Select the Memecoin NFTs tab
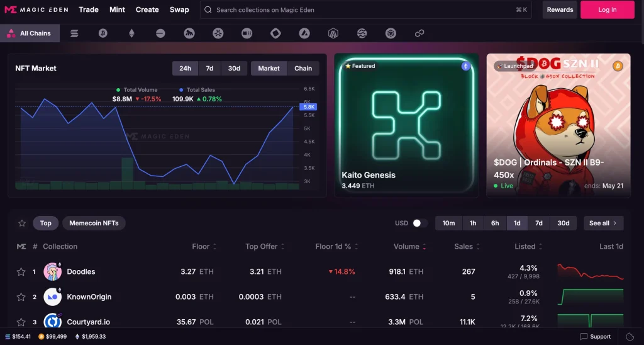Image resolution: width=644 pixels, height=345 pixels. point(94,223)
